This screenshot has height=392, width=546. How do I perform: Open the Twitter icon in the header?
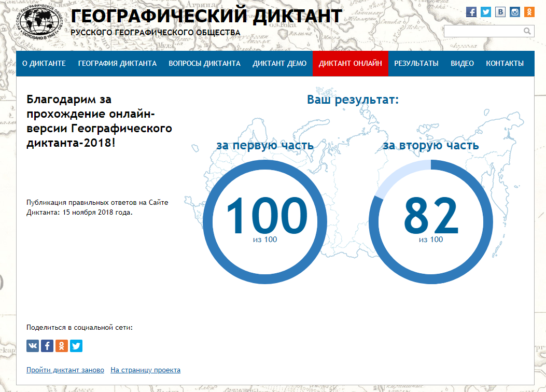486,12
